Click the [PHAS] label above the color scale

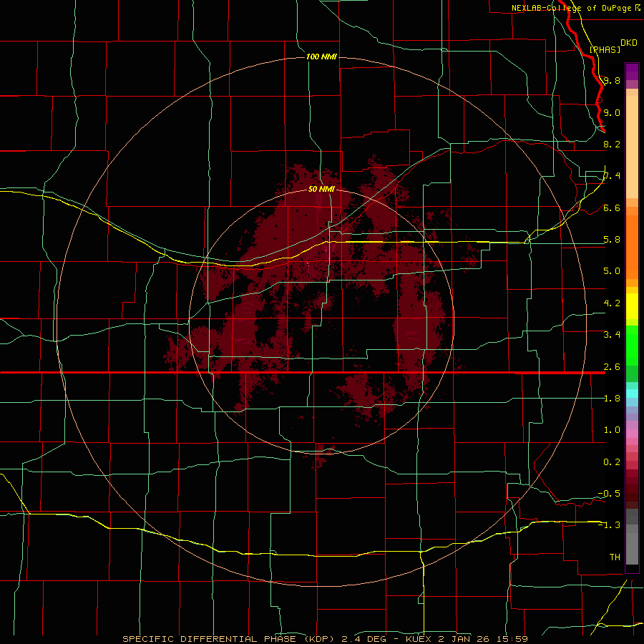(605, 49)
